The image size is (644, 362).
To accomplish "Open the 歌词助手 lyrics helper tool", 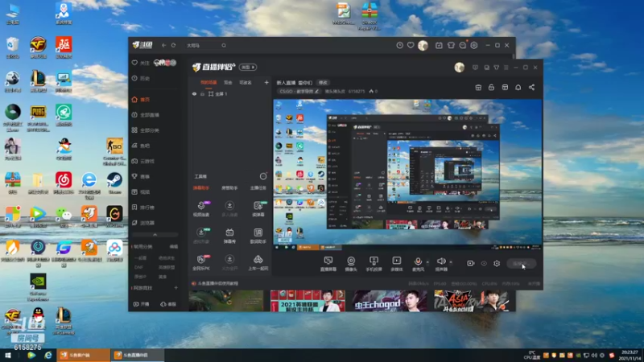I will [258, 236].
